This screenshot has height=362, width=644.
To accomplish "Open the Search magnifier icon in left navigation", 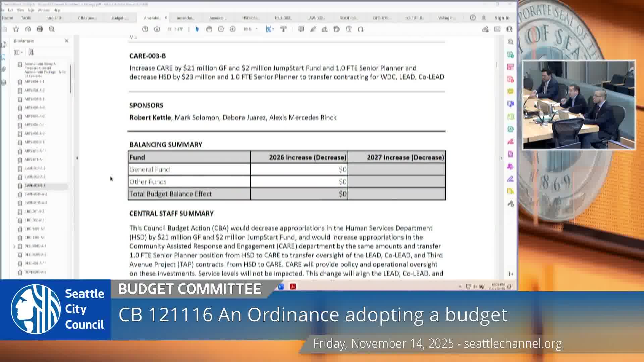I will tap(52, 29).
